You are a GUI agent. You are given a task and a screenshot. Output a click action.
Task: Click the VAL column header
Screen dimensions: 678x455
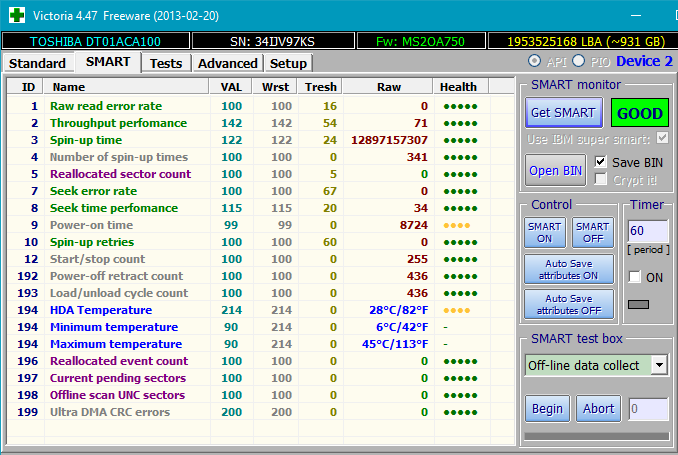pyautogui.click(x=231, y=87)
